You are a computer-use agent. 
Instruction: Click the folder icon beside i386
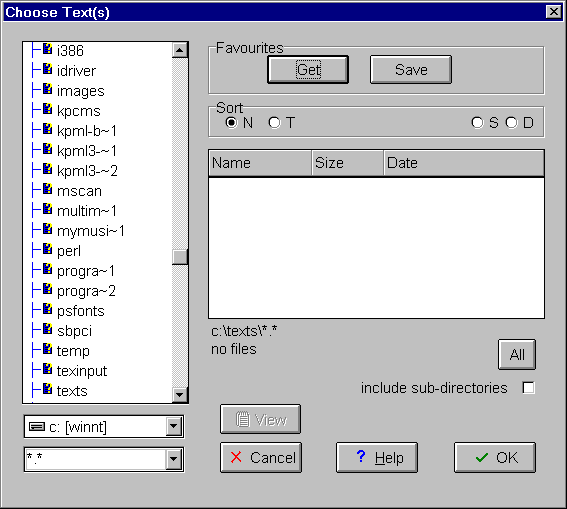47,48
